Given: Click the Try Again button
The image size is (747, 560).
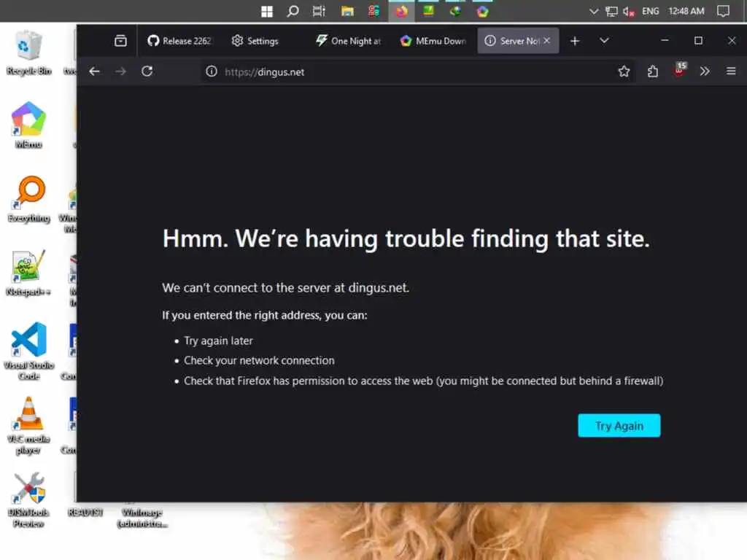Looking at the screenshot, I should click(x=619, y=426).
